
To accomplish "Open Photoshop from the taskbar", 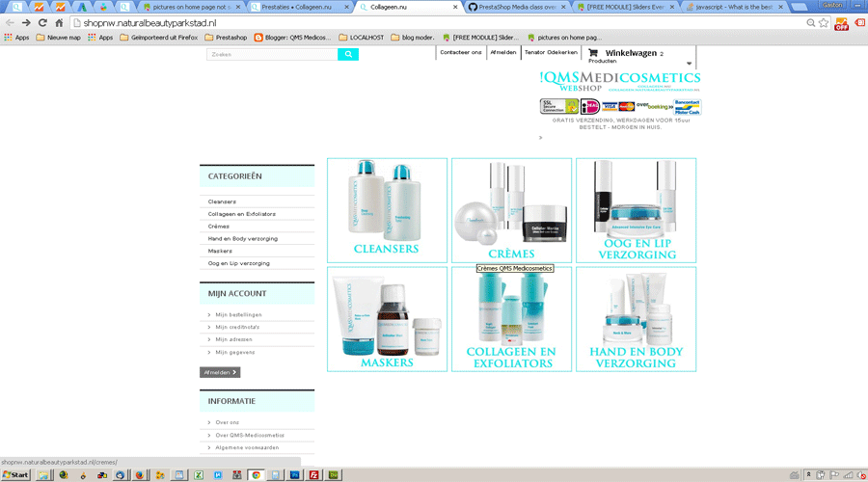I will pyautogui.click(x=294, y=475).
